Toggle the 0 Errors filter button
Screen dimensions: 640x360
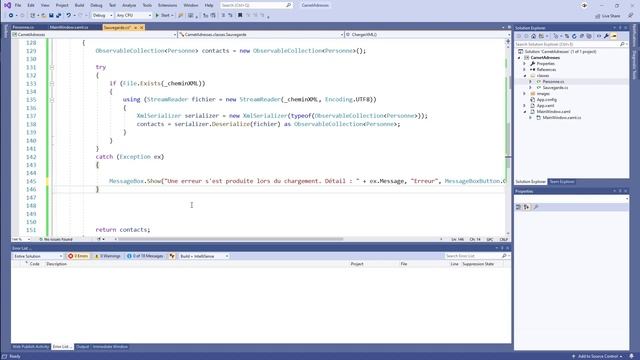78,256
